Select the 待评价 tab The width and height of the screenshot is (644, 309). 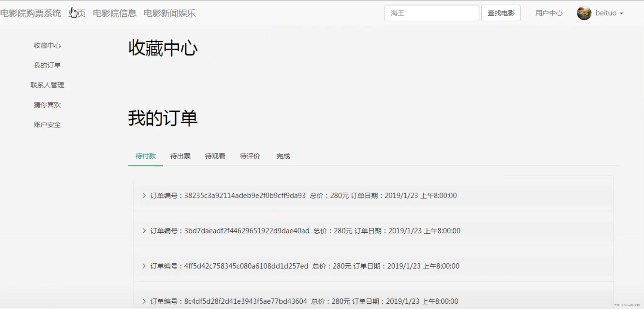click(x=250, y=156)
